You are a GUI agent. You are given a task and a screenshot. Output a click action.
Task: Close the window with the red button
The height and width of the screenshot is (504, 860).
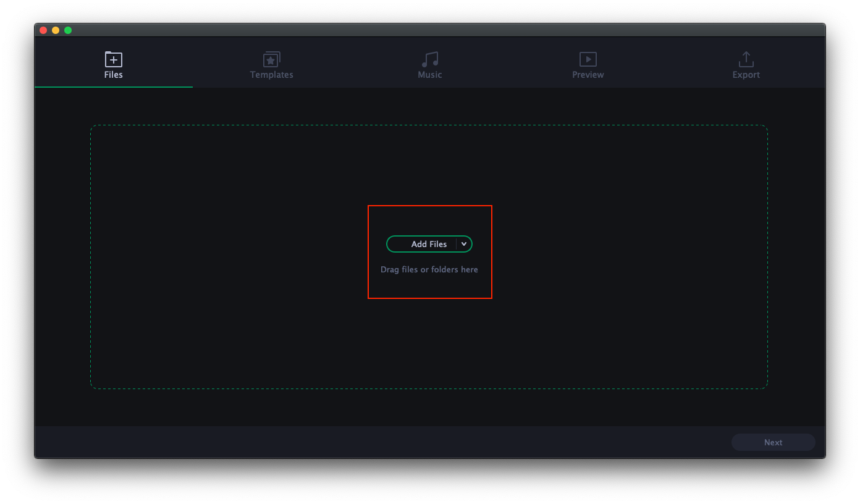click(43, 30)
